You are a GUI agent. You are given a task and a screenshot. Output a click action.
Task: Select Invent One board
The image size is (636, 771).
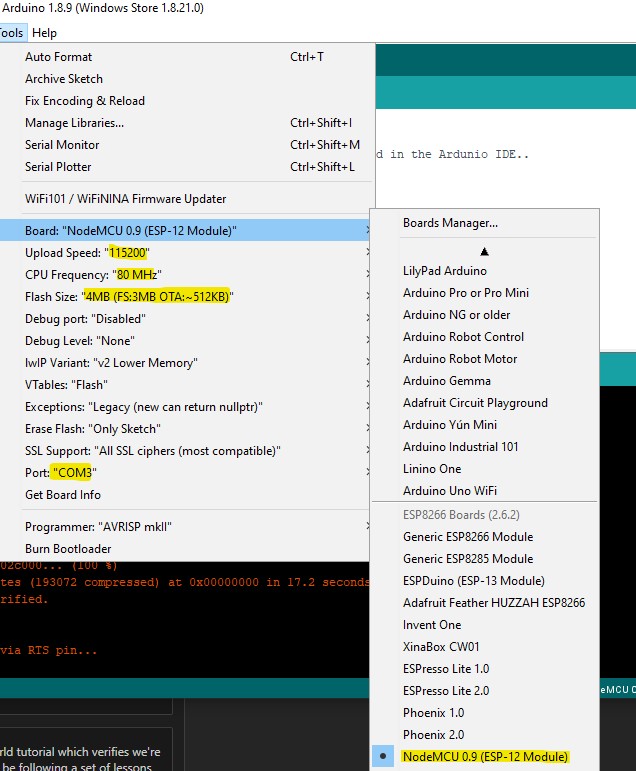click(485, 625)
